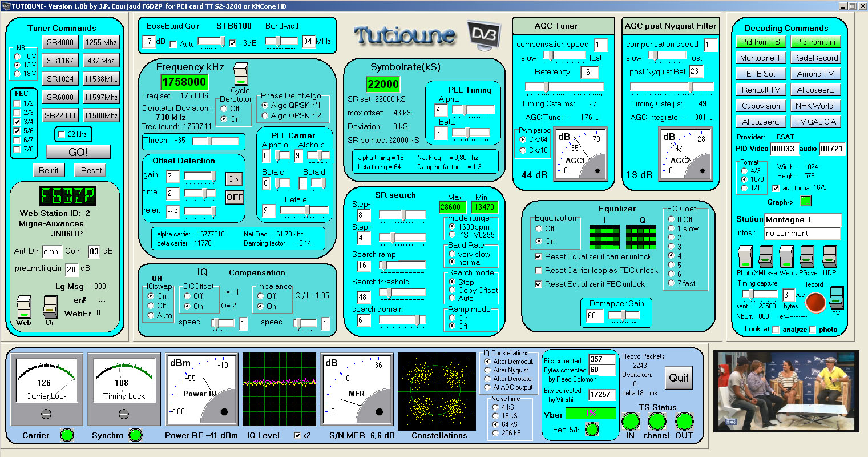The image size is (868, 457).
Task: Flip the Cycle switch beside Frequency kHz
Action: [x=240, y=74]
